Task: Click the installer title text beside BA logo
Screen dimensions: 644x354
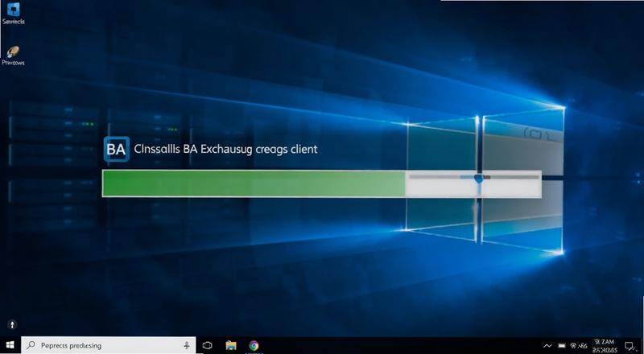Action: tap(225, 149)
